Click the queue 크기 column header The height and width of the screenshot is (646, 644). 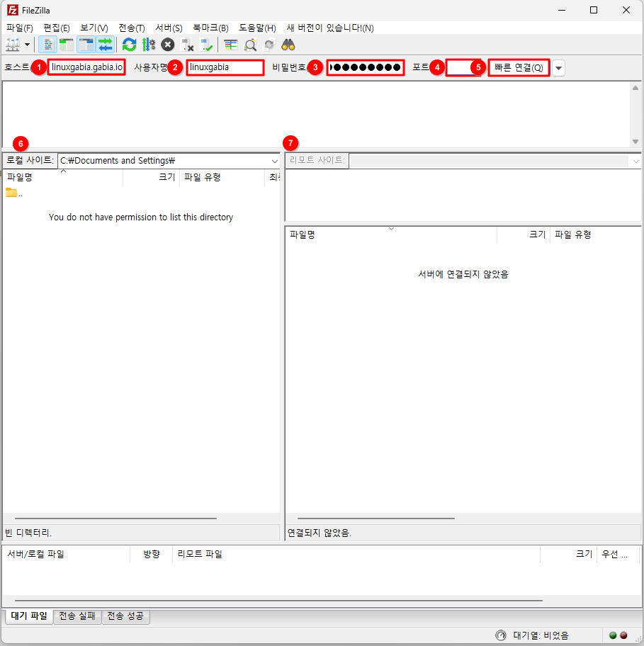569,554
